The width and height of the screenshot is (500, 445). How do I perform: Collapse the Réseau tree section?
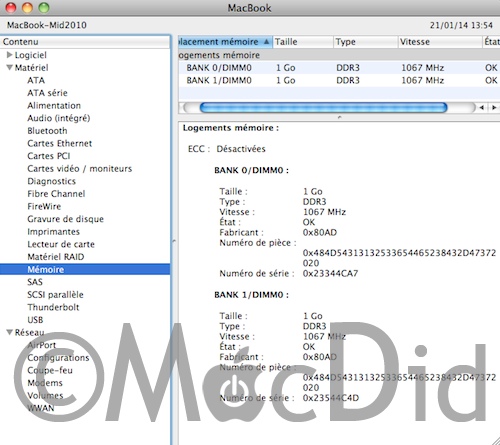tap(10, 332)
